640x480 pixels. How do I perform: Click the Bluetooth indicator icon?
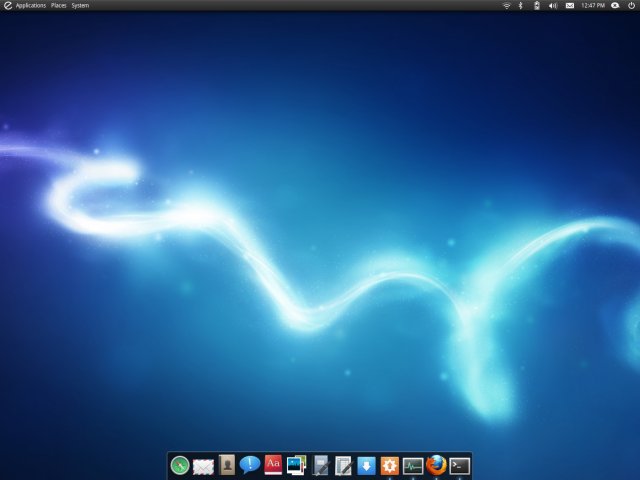520,6
